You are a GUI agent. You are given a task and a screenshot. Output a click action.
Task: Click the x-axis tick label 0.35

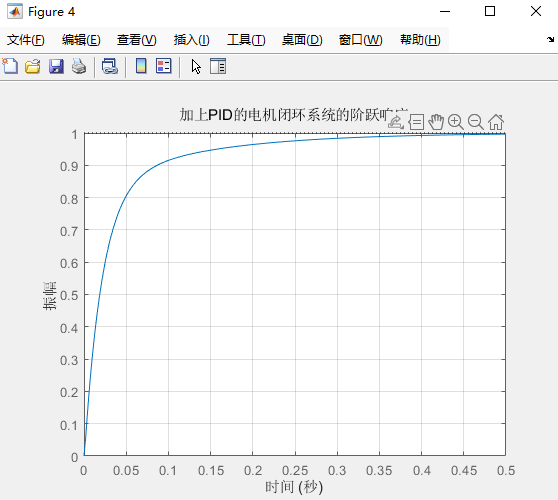tap(379, 471)
